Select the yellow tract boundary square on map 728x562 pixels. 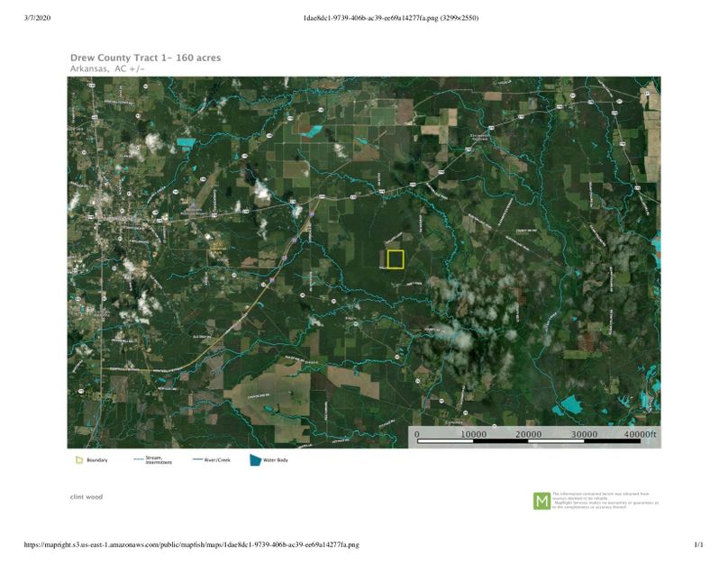point(395,258)
